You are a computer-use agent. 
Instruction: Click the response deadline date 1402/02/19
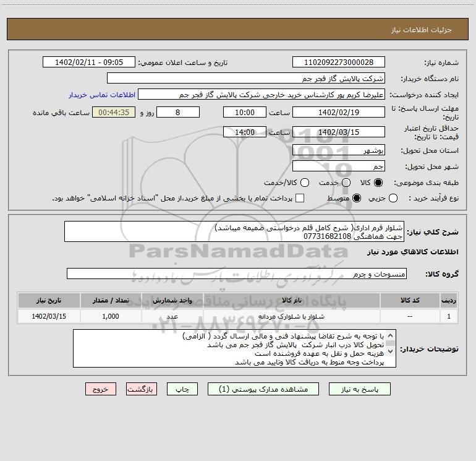pyautogui.click(x=339, y=112)
